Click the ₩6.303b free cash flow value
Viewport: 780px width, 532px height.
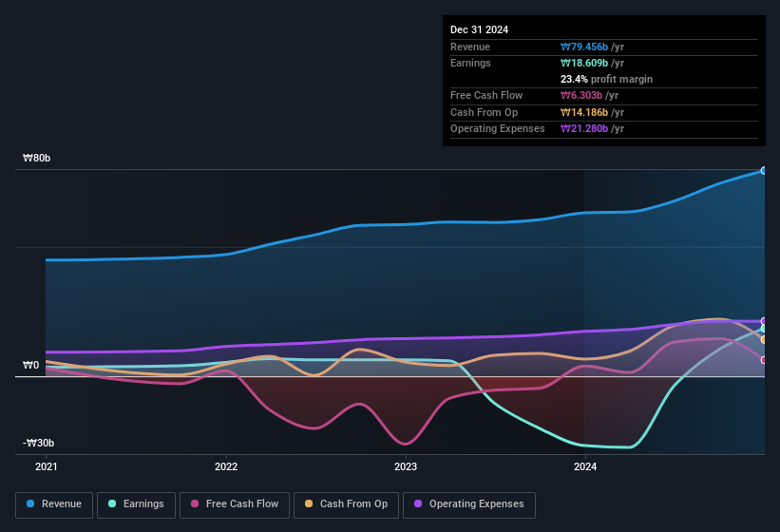[581, 95]
